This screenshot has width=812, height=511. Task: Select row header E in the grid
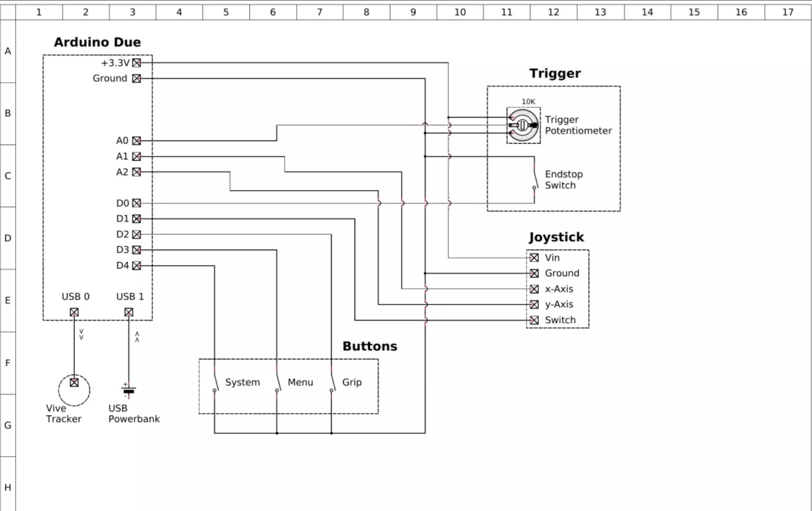8,299
